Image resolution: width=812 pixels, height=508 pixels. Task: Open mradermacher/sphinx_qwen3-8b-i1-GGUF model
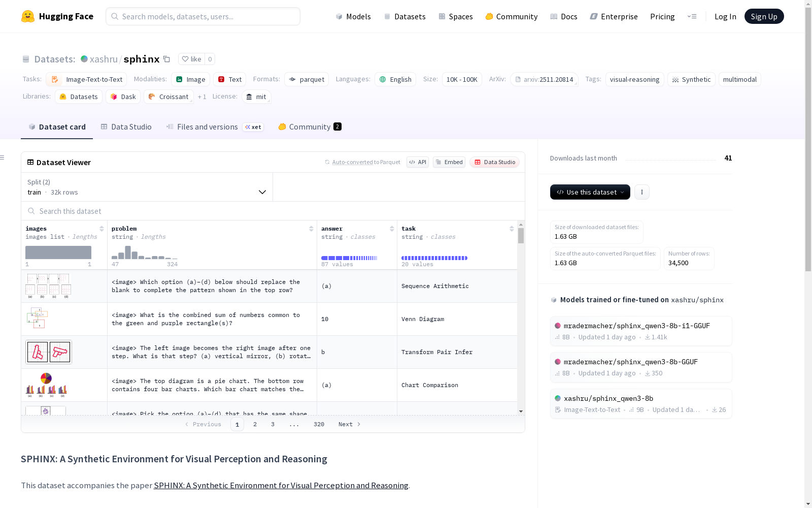pos(641,331)
